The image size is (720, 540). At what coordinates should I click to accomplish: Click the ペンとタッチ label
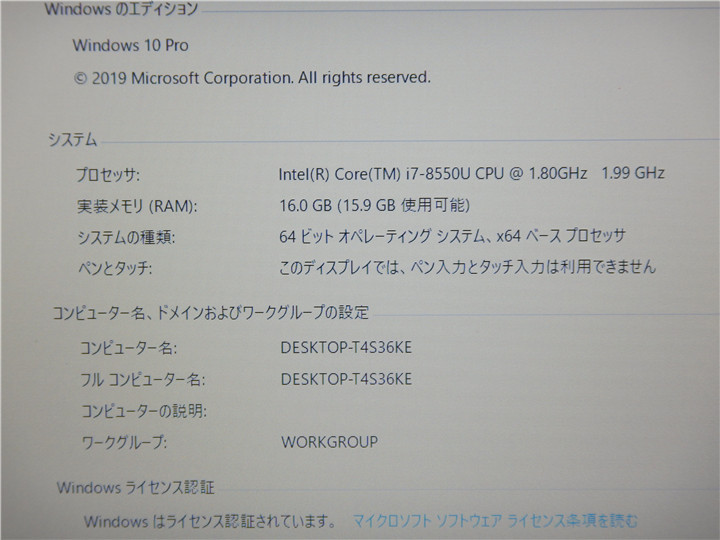[115, 268]
